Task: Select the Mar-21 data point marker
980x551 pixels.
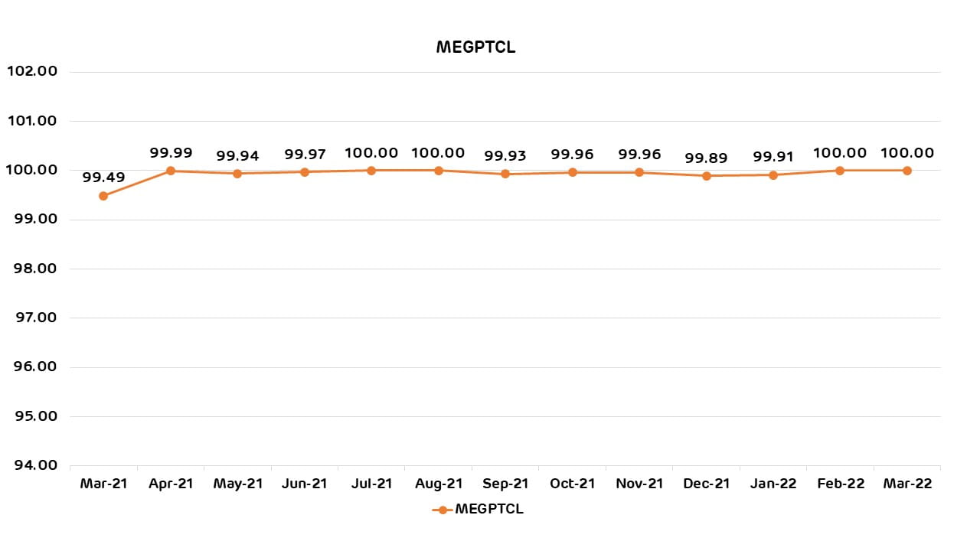Action: (x=103, y=196)
